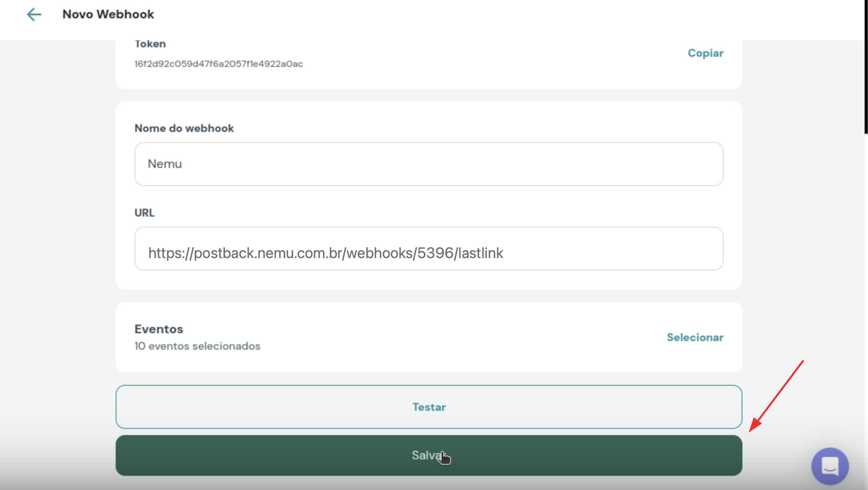Click the Nemu text in name field
Viewport: 868px width, 490px height.
tap(165, 164)
